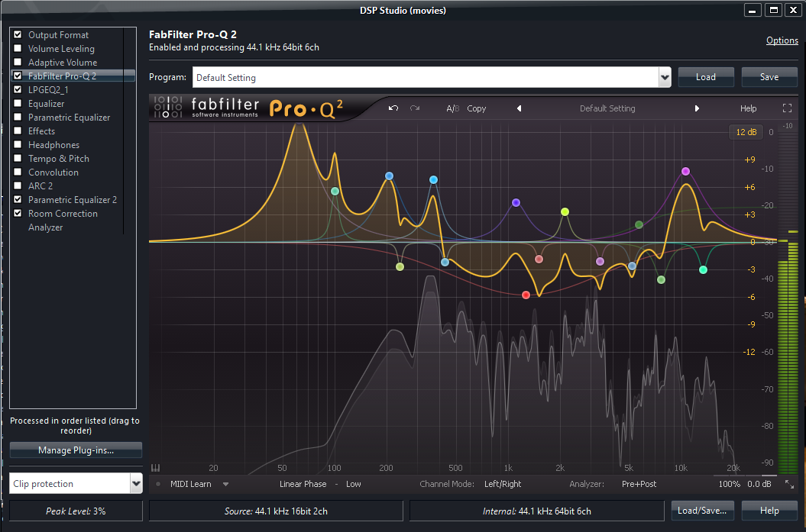The width and height of the screenshot is (806, 532).
Task: Select the cyan band node at top near 400 Hz
Action: 433,179
